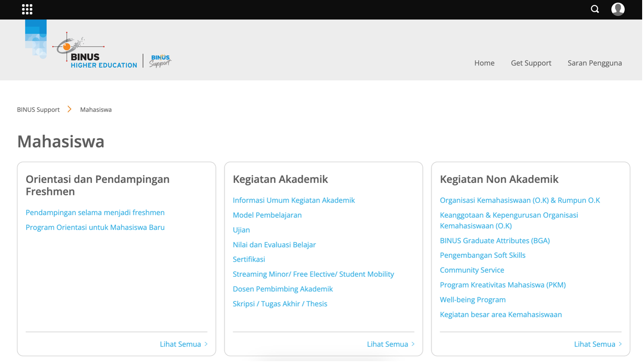The height and width of the screenshot is (363, 644).
Task: Open the Home menu item
Action: pyautogui.click(x=484, y=63)
